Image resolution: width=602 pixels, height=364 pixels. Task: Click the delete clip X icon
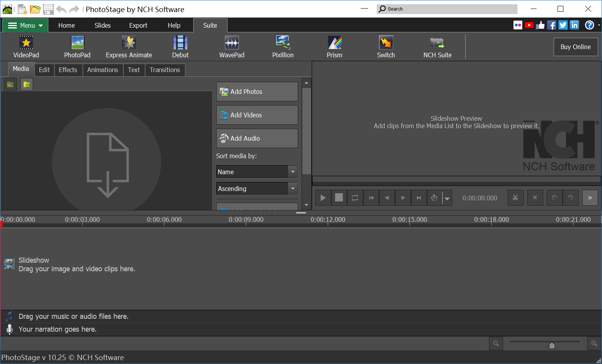pos(535,198)
